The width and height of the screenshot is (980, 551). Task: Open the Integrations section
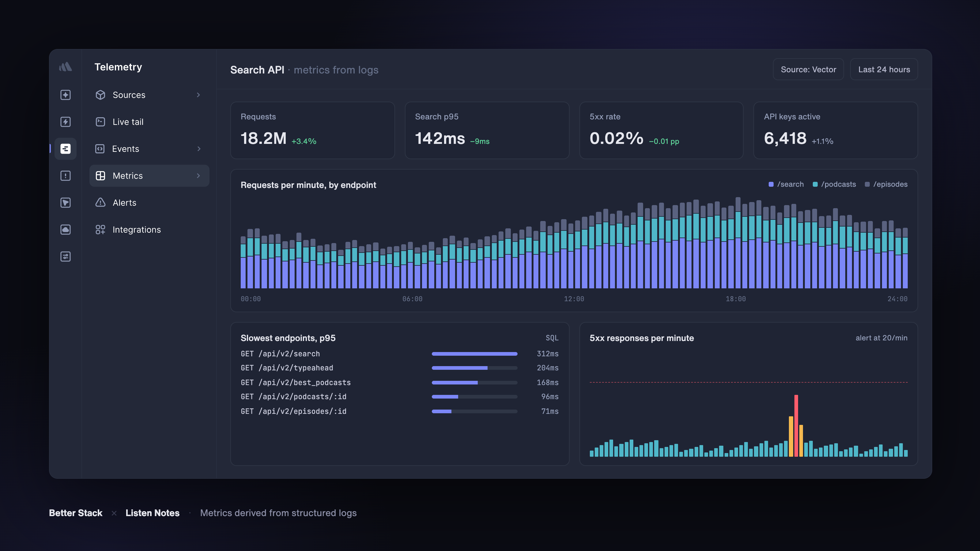[149, 230]
